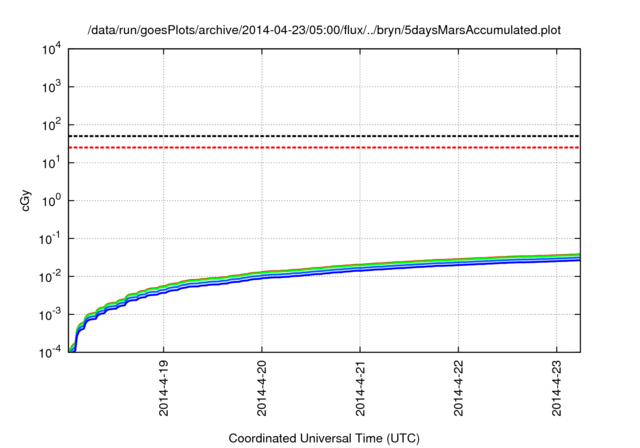Click the 10^-1 y-axis label
The height and width of the screenshot is (448, 640).
click(49, 239)
